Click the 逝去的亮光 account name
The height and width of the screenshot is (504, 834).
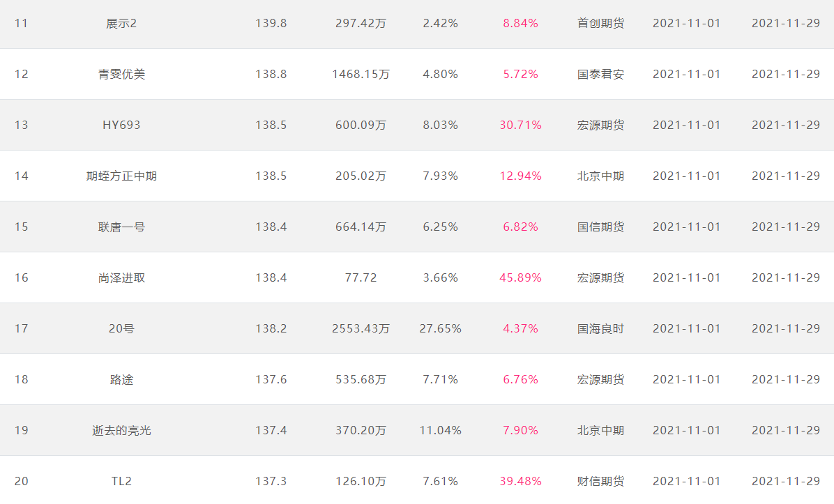(x=121, y=431)
